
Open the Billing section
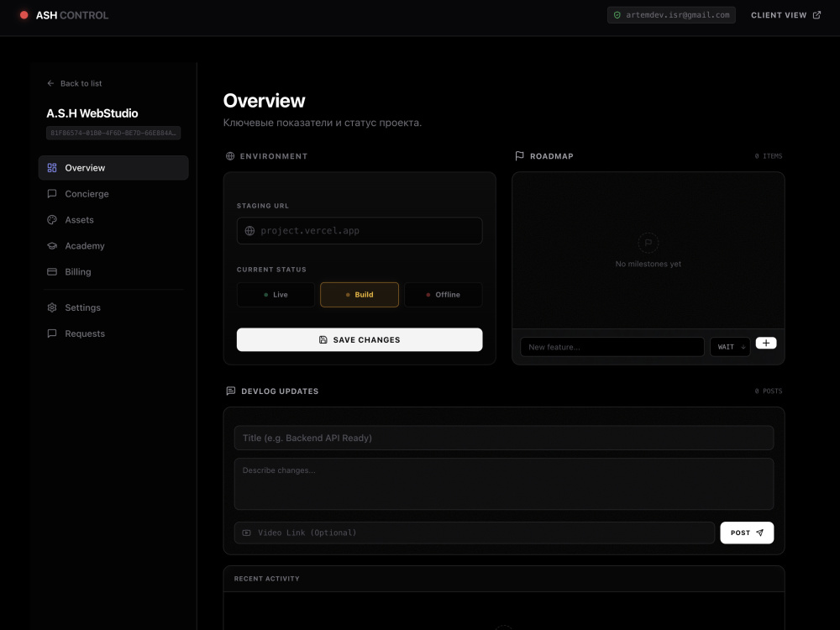pyautogui.click(x=113, y=271)
